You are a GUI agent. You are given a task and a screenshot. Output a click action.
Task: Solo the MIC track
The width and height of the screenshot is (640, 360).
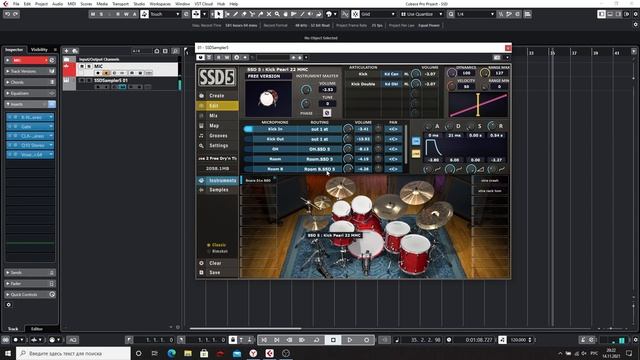pos(89,66)
